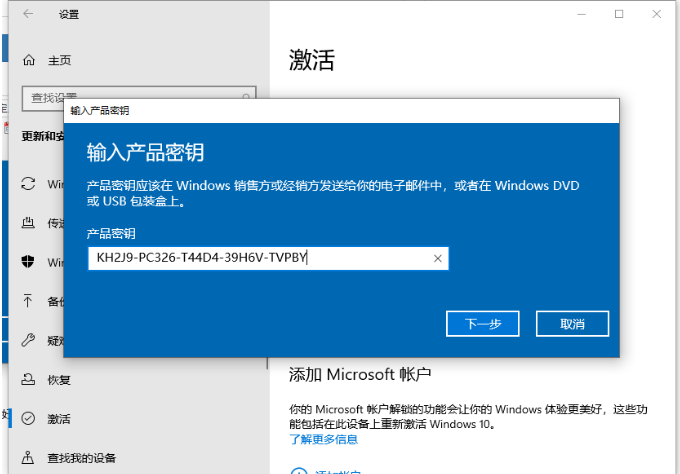The height and width of the screenshot is (474, 680).
Task: Select the backup upload-arrow sidebar icon
Action: coord(28,301)
